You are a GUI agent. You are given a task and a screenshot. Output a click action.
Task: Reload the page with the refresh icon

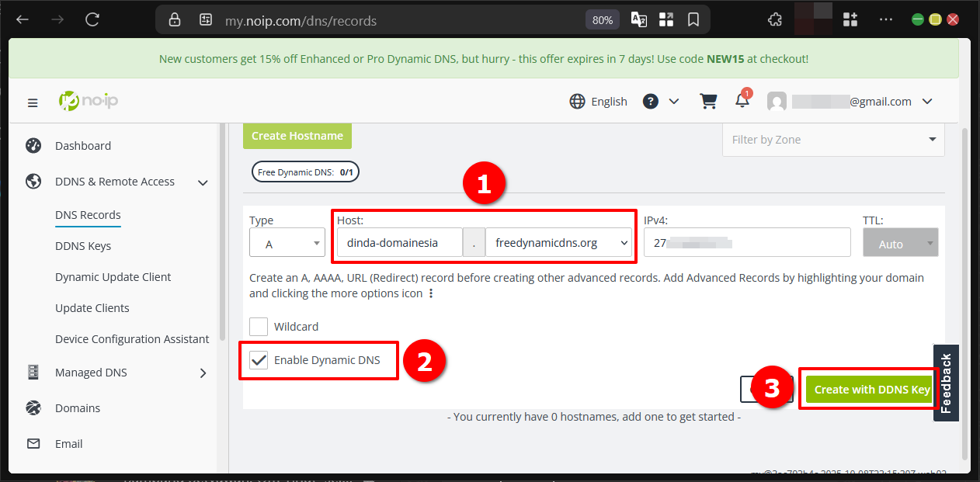92,20
